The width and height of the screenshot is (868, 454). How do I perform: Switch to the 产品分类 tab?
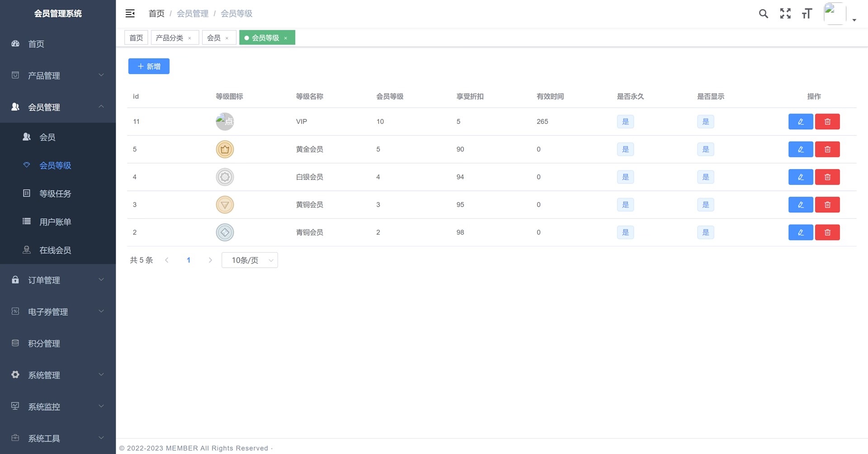170,38
